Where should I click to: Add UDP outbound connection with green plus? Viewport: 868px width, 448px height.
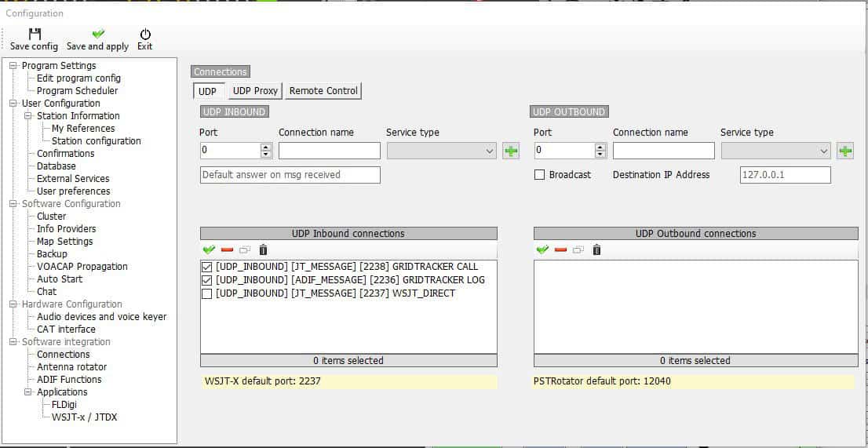[845, 151]
